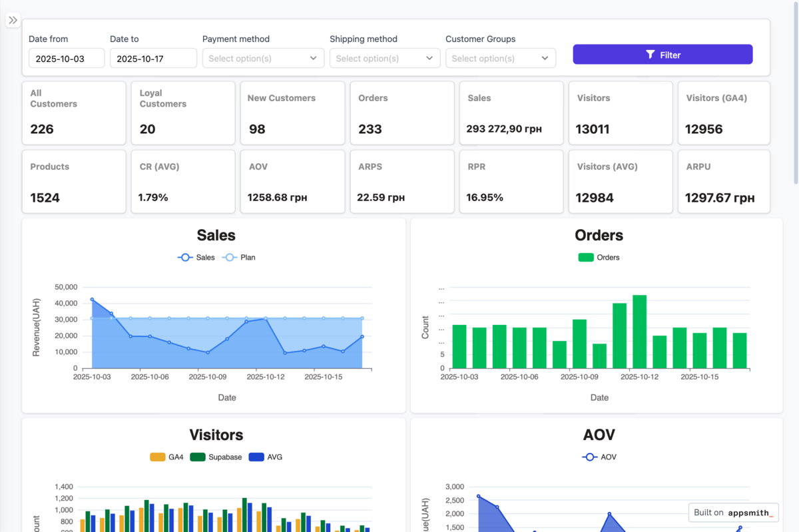Screen dimensions: 799x532
Task: Open the Built on appsmith link
Action: pyautogui.click(x=733, y=513)
